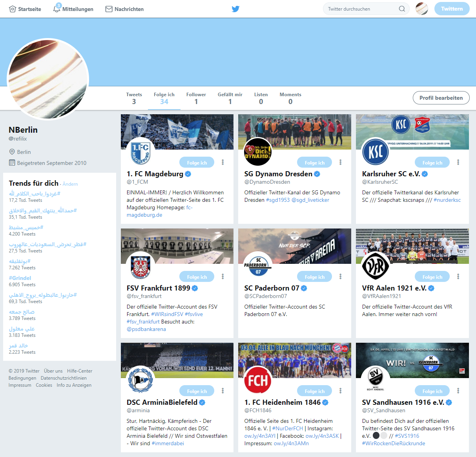Click the Twittern button
This screenshot has height=457, width=476.
[x=452, y=9]
